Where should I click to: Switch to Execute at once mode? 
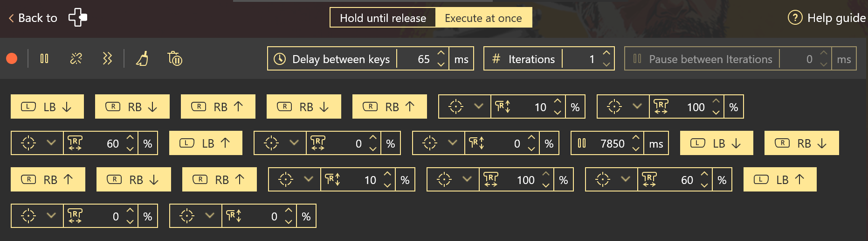coord(483,18)
